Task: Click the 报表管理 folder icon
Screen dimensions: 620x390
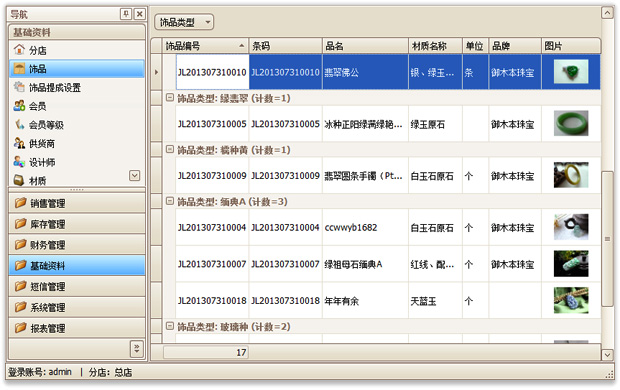Action: point(21,328)
